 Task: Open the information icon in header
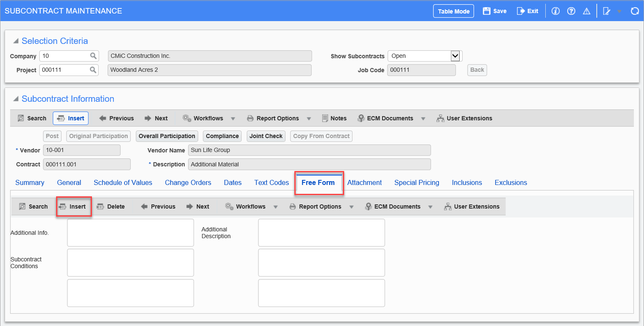pos(555,11)
